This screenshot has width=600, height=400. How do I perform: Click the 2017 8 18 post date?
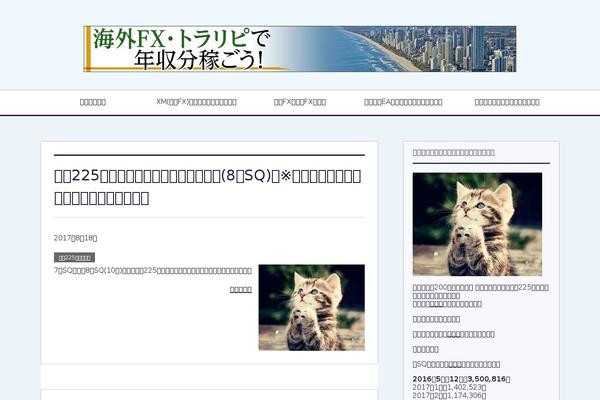[x=75, y=238]
